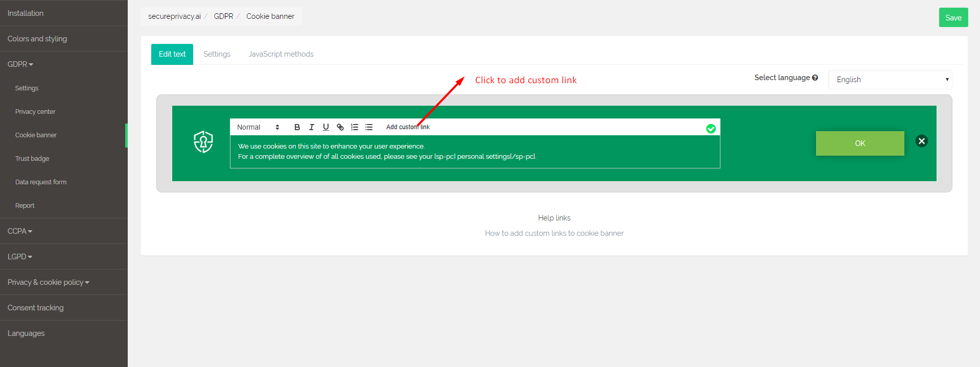Open the English language dropdown
Screen dimensions: 980x367
890,80
